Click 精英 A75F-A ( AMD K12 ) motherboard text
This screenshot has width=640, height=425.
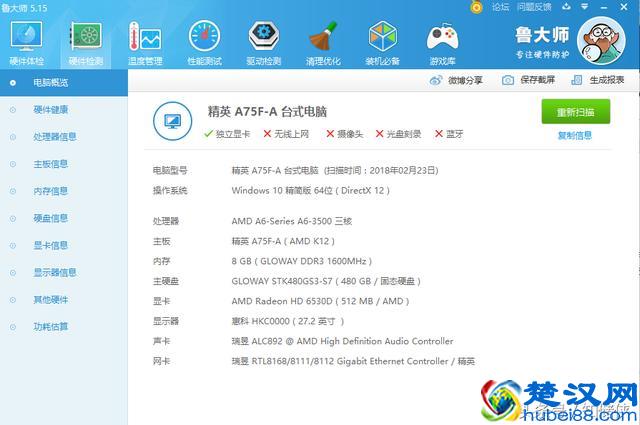283,241
